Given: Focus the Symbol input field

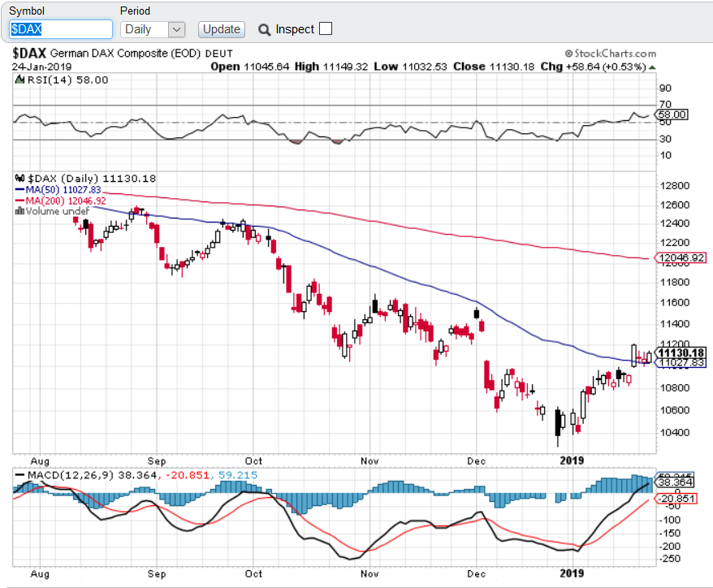Looking at the screenshot, I should (x=60, y=29).
